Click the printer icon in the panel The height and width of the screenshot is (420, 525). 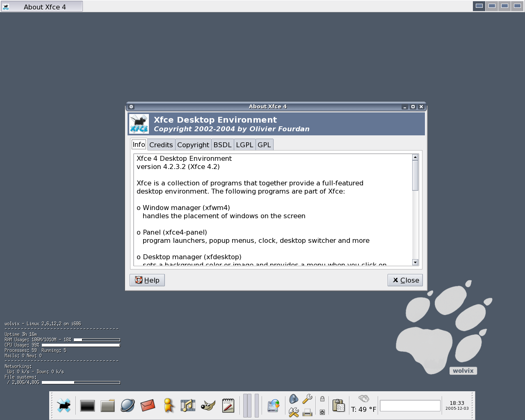pyautogui.click(x=307, y=412)
